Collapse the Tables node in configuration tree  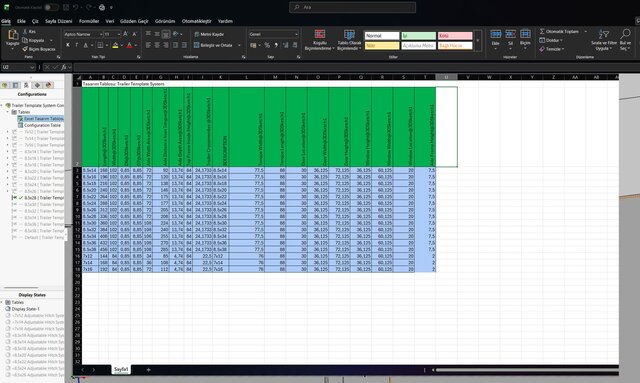click(x=7, y=112)
